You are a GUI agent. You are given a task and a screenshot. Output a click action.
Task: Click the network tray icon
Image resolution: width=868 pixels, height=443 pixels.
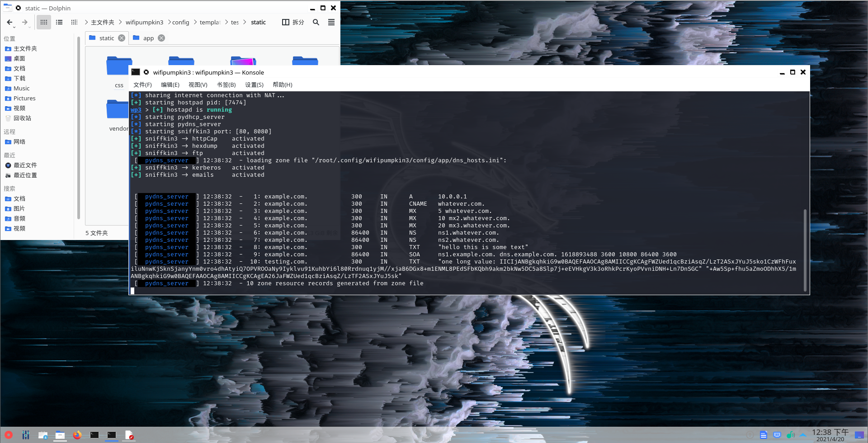pos(777,435)
